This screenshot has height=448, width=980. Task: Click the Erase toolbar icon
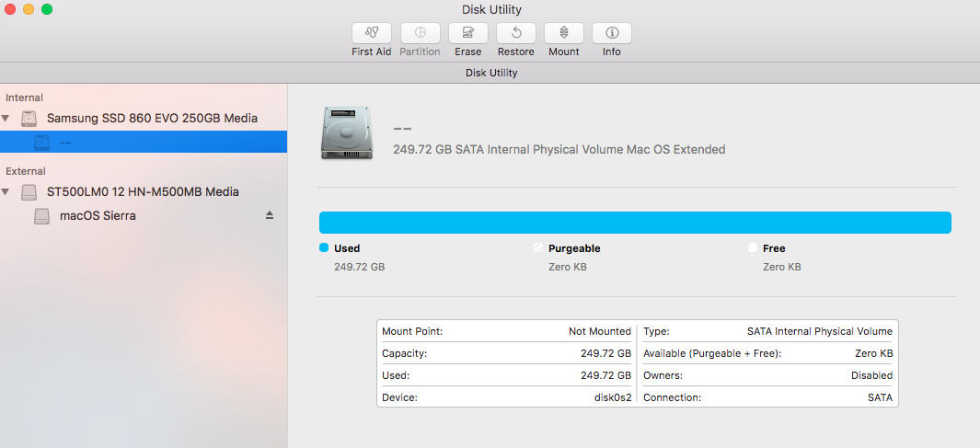[467, 33]
